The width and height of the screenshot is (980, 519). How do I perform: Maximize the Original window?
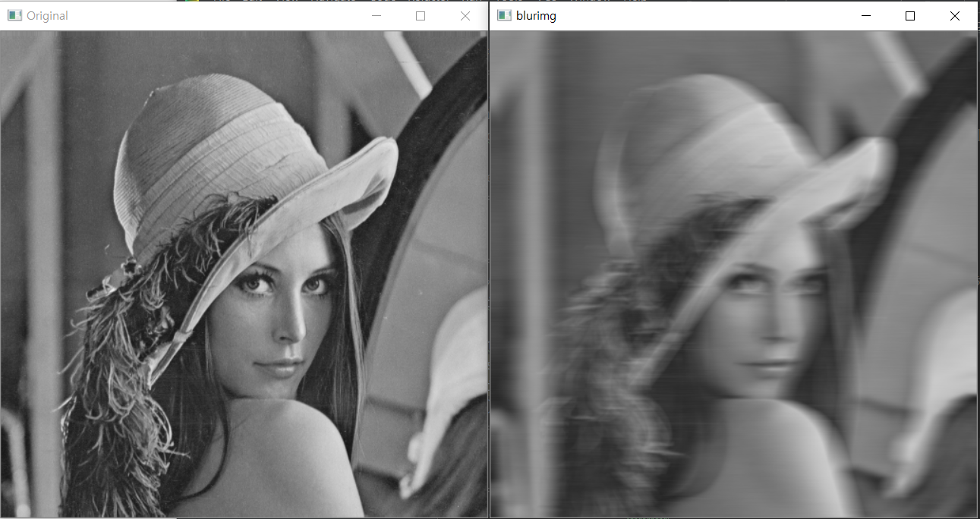click(421, 16)
